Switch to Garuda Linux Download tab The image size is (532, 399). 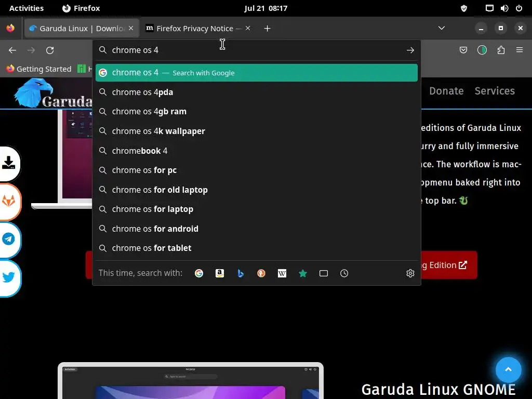(82, 29)
